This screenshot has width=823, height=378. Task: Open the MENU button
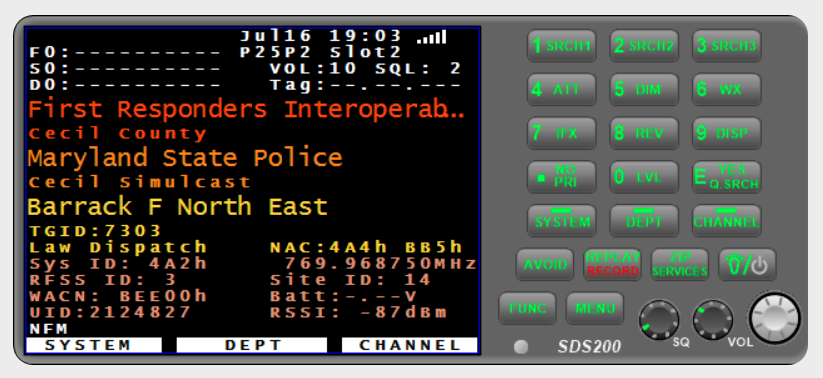coord(595,309)
